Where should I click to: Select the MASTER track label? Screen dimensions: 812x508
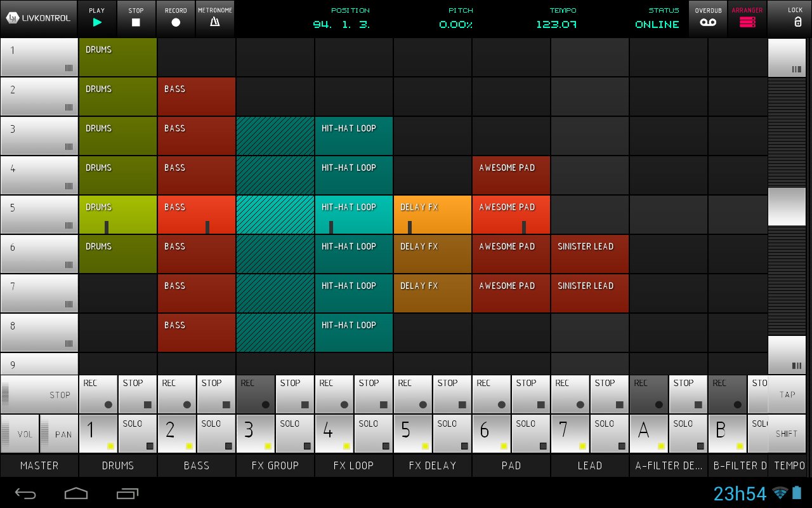[39, 465]
